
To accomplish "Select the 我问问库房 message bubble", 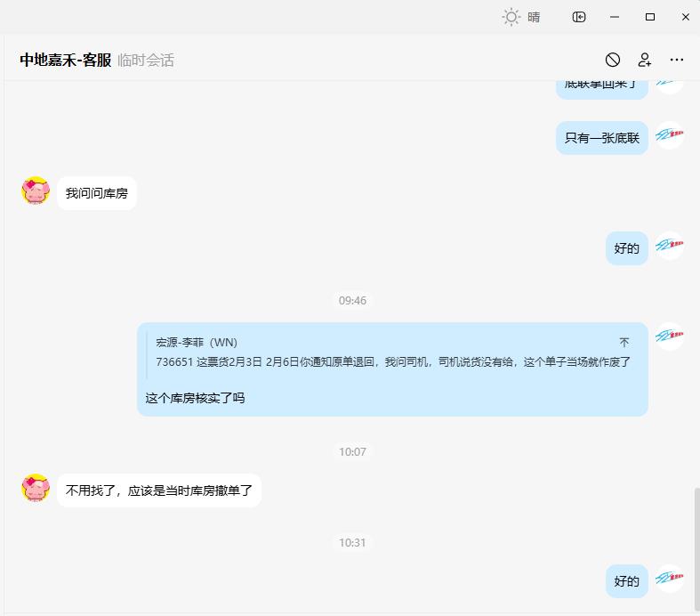I will coord(97,193).
